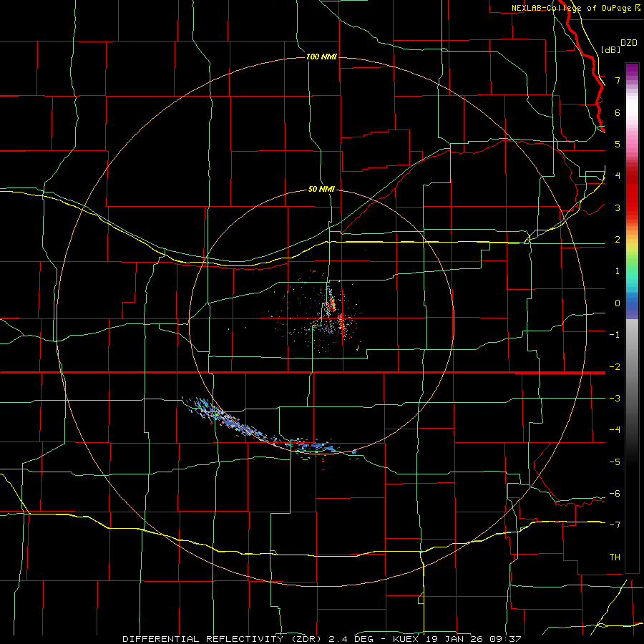644x644 pixels.
Task: Click the 4 value on color scale
Action: [x=618, y=175]
